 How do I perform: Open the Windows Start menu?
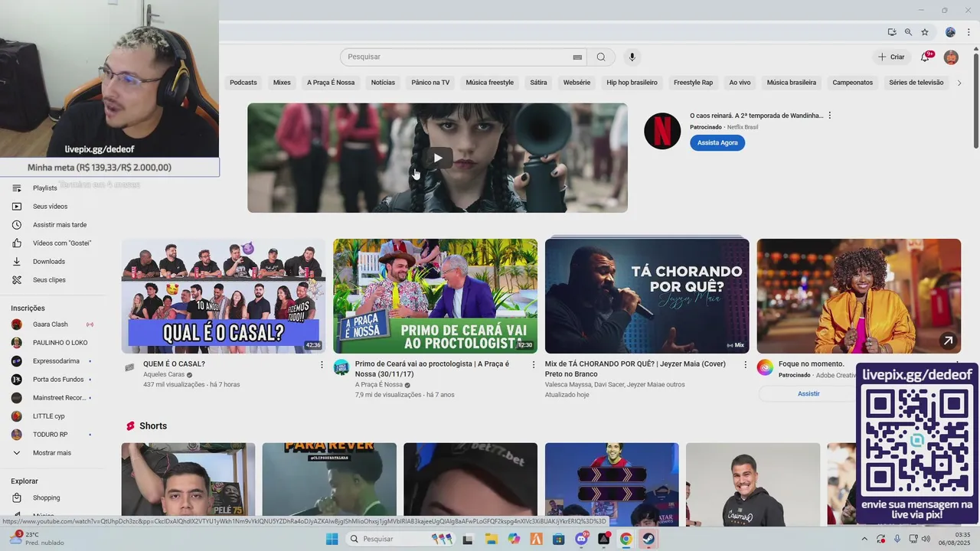[x=332, y=539]
